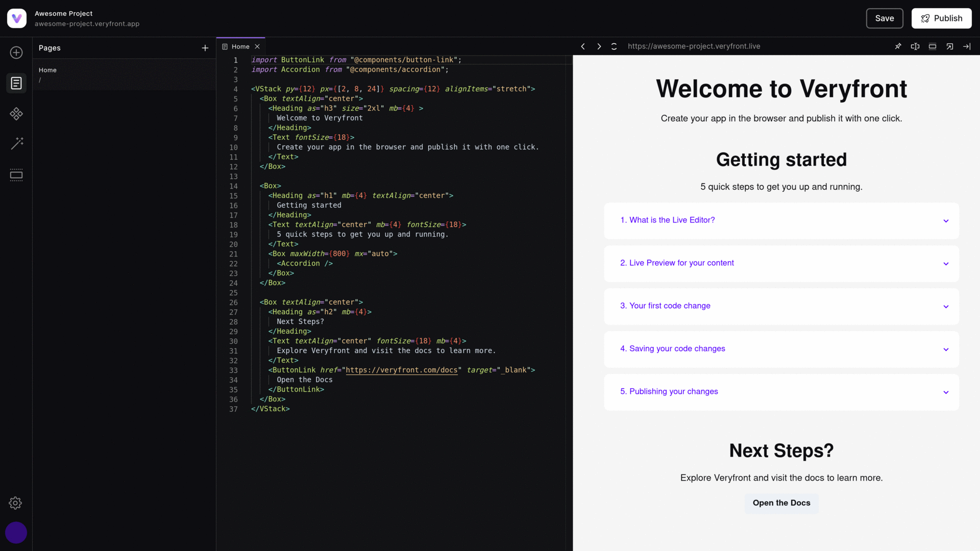Add a new page with plus icon
Screen dimensions: 980x551
(205, 48)
